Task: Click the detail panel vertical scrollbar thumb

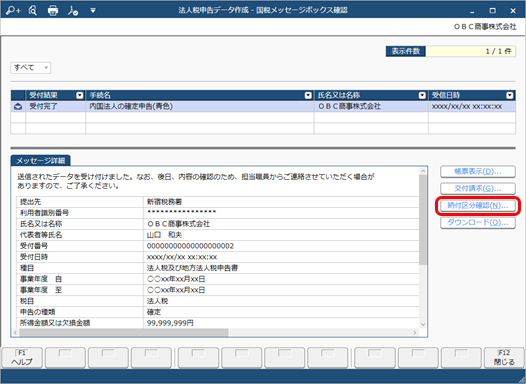Action: pyautogui.click(x=423, y=220)
